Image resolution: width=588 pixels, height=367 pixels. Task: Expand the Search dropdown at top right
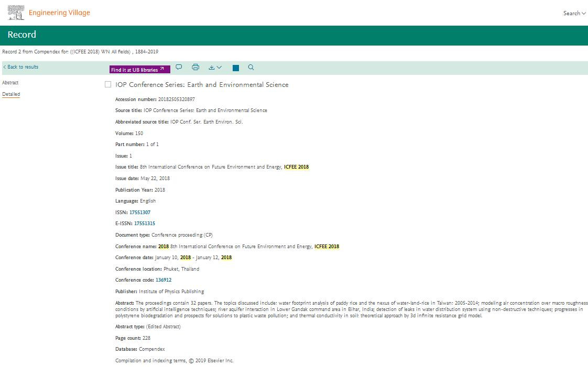point(574,13)
